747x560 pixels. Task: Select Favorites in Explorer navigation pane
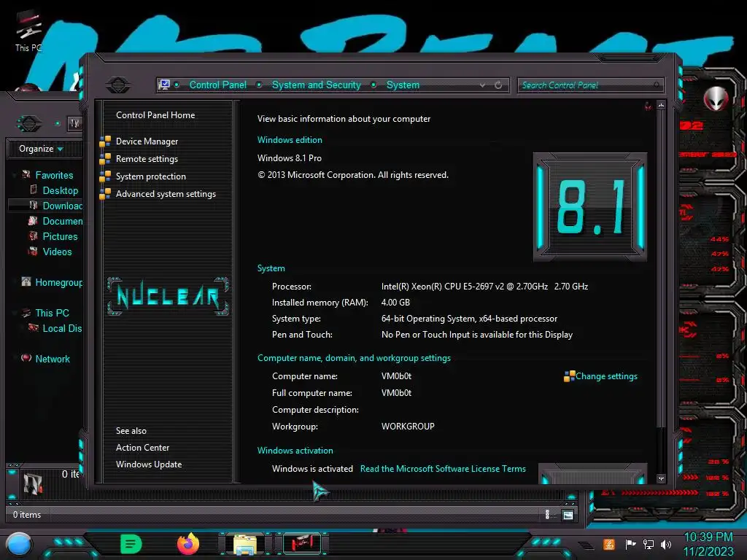pyautogui.click(x=54, y=175)
